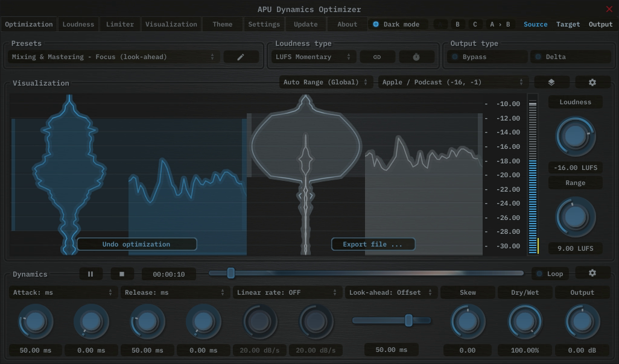The width and height of the screenshot is (619, 364).
Task: Open the LUFS Momentary loudness type dropdown
Action: point(309,56)
